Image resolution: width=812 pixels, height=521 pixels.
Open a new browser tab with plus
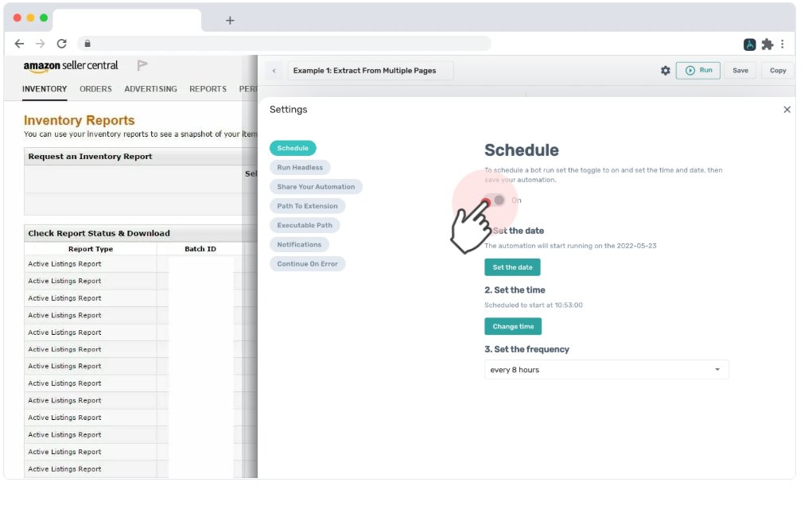click(x=231, y=21)
